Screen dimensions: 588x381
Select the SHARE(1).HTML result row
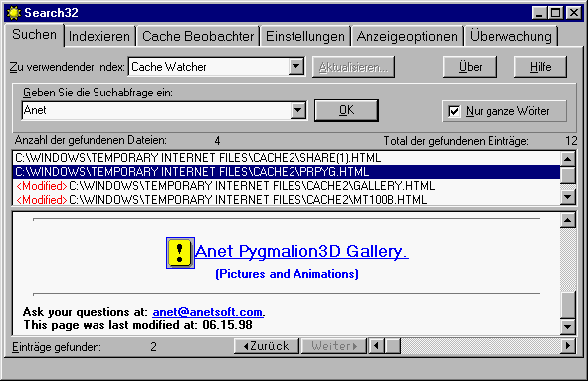[x=287, y=158]
